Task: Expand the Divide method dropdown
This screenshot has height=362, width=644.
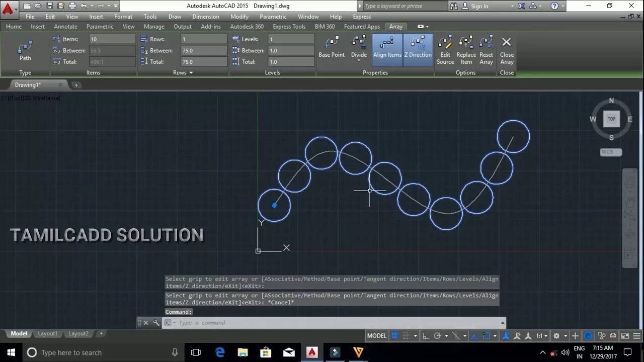Action: (359, 60)
